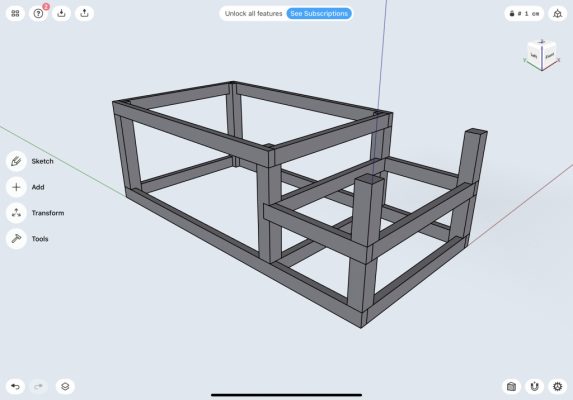
Task: Toggle orthographic perspective camera icon
Action: [558, 14]
